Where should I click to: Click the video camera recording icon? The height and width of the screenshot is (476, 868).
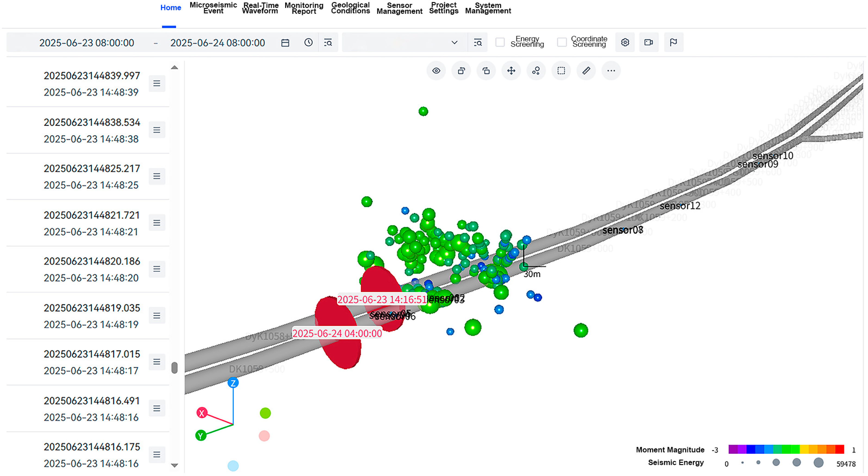coord(648,42)
